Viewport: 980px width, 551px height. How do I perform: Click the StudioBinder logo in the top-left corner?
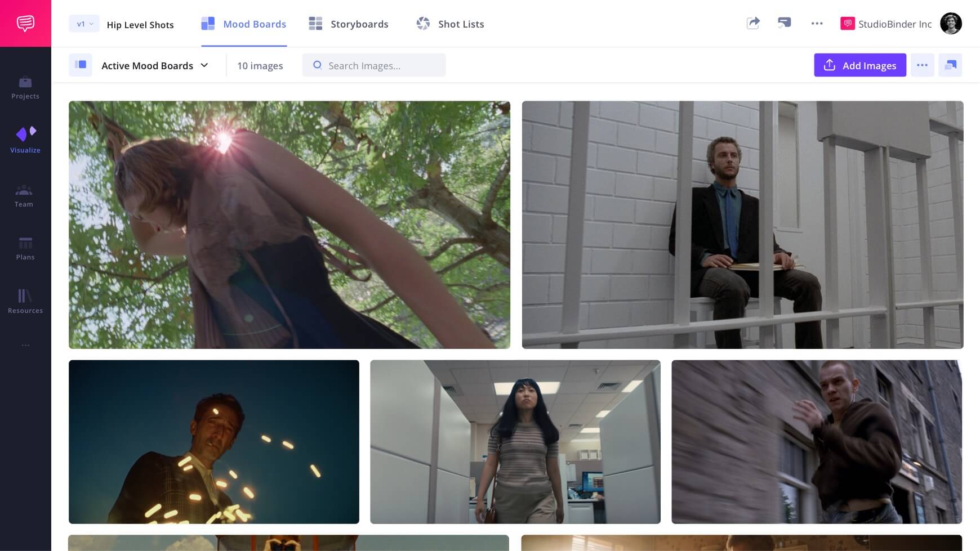click(25, 23)
